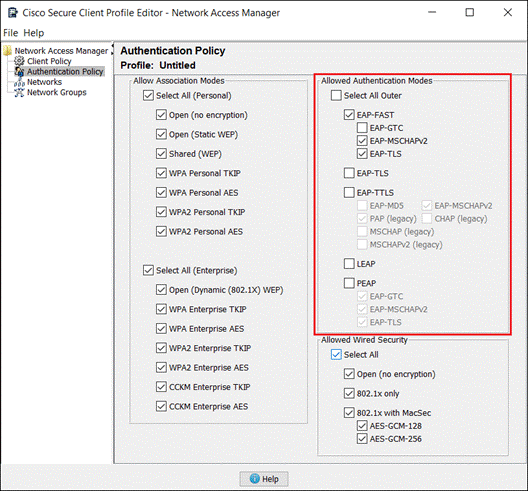
Task: Uncheck the EAP-FAST outer method
Action: pos(349,115)
